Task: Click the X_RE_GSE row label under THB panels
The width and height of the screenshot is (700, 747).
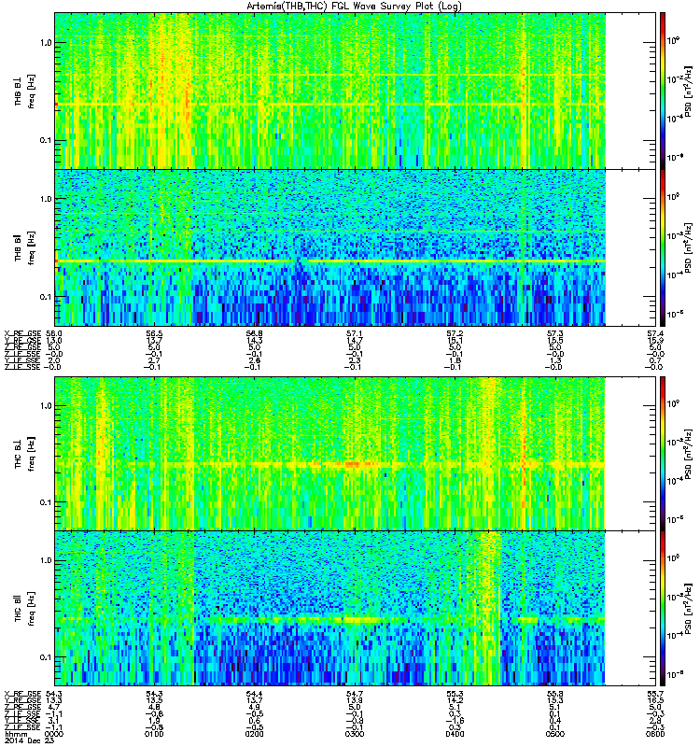Action: pos(22,334)
